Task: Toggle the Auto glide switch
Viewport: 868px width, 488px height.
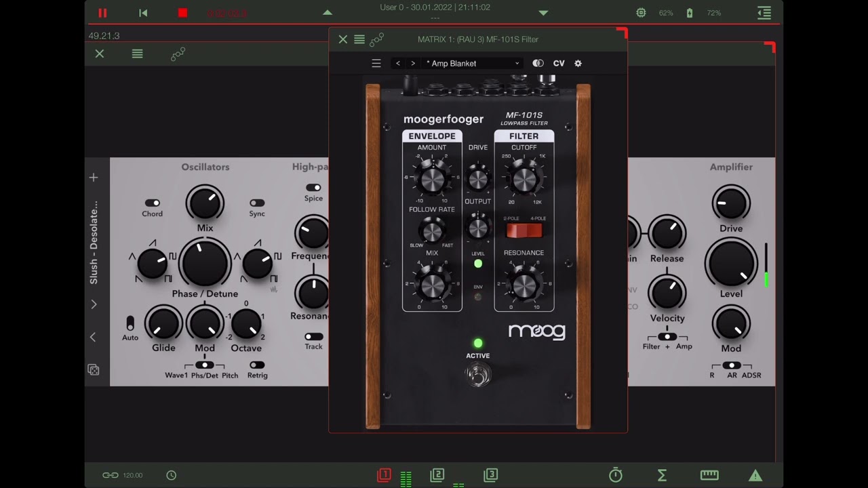Action: 130,323
